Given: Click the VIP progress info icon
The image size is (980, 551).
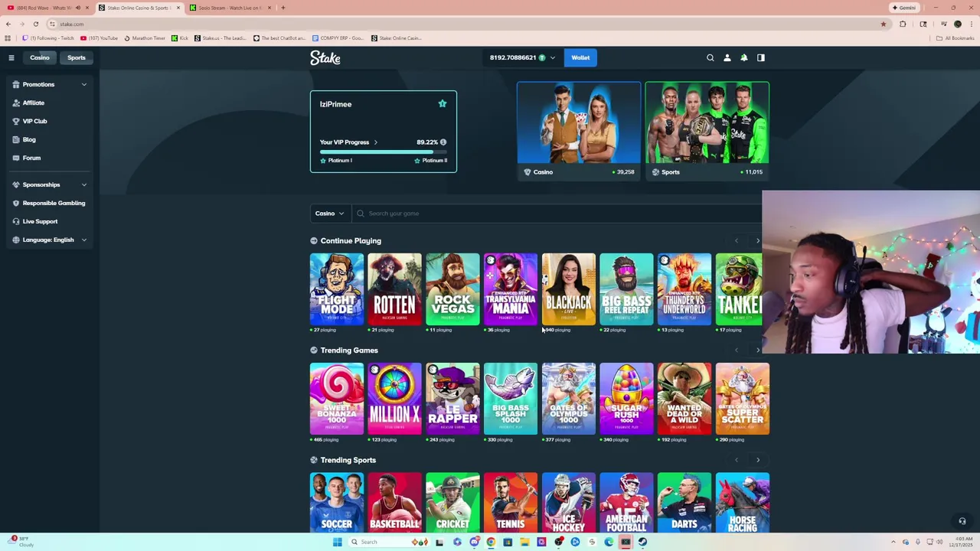Looking at the screenshot, I should (443, 142).
